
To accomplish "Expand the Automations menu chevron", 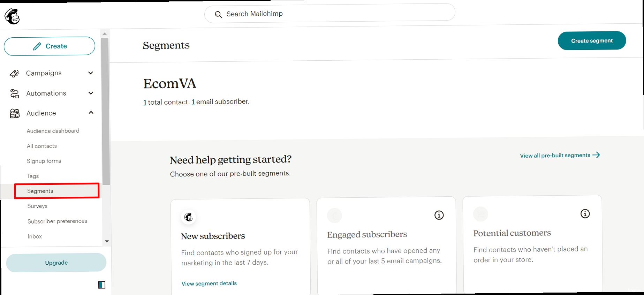I will click(91, 93).
